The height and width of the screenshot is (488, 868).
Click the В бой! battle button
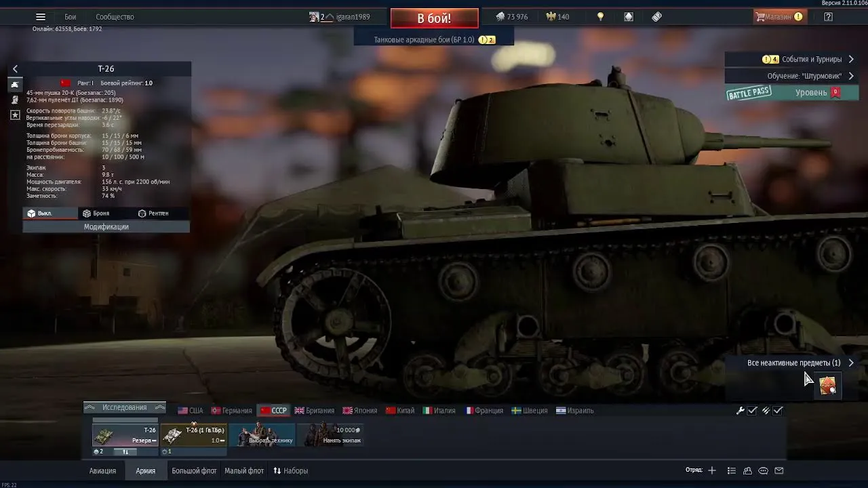434,18
